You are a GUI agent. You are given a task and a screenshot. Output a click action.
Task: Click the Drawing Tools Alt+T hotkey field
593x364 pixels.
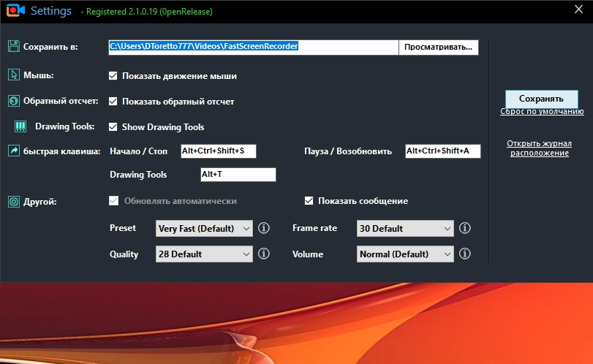[238, 174]
